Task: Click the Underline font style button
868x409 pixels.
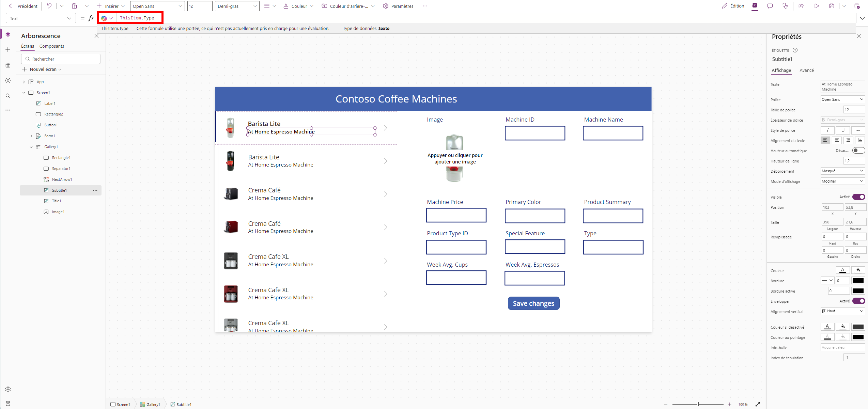Action: tap(843, 130)
